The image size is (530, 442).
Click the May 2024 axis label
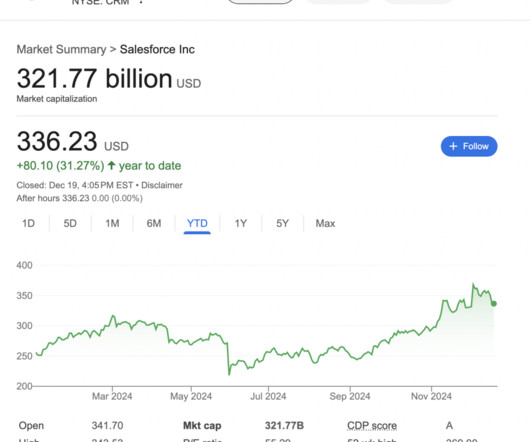(x=191, y=396)
